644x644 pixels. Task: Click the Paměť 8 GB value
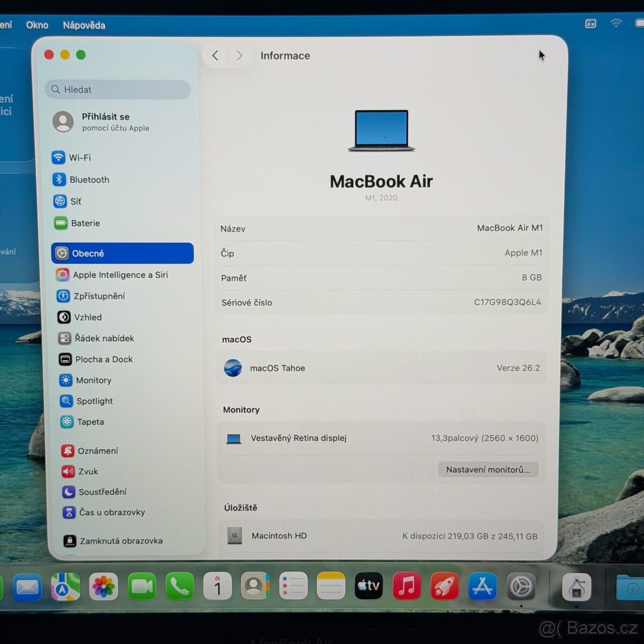pos(532,277)
